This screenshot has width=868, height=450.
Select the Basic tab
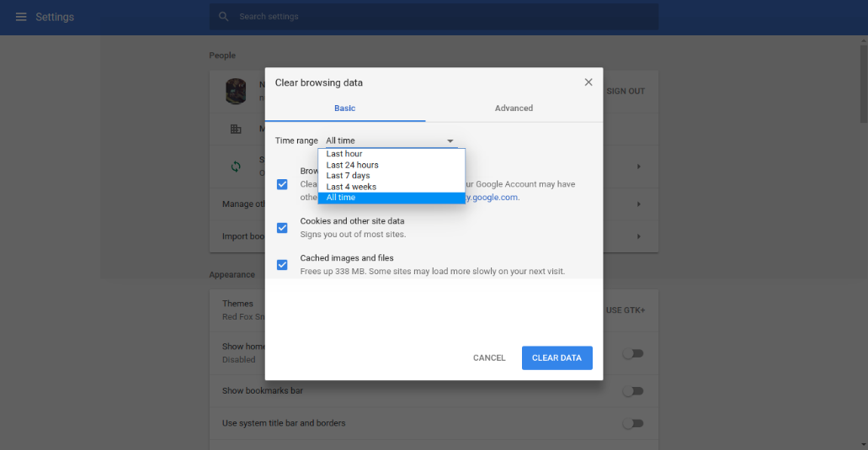point(345,109)
